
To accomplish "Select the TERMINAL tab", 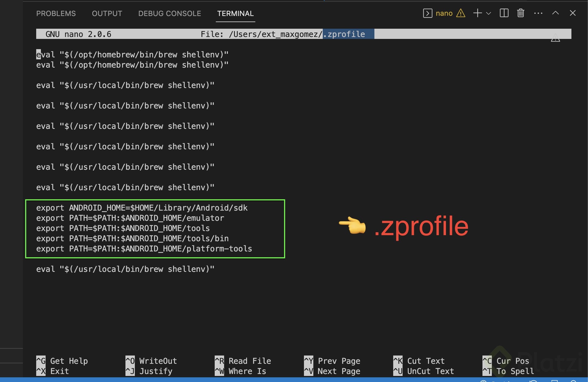I will 235,14.
